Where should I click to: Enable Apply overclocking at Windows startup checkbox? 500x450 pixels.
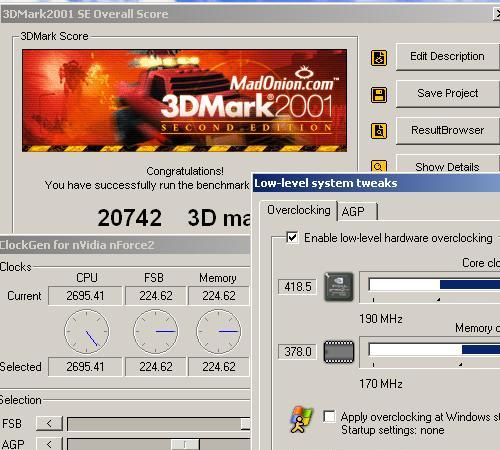329,416
